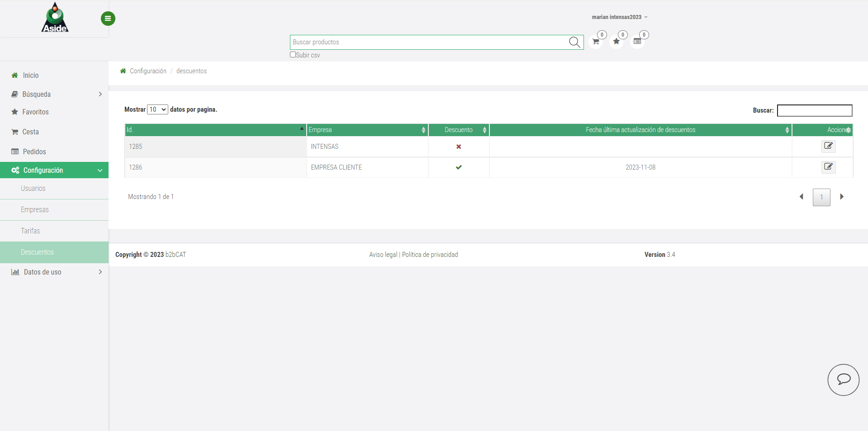
Task: Click the Buscar table filter field
Action: tap(814, 110)
